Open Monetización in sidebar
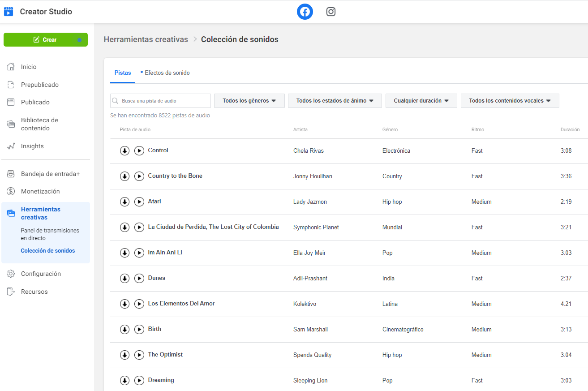Screen dimensions: 588x391 (x=40, y=191)
